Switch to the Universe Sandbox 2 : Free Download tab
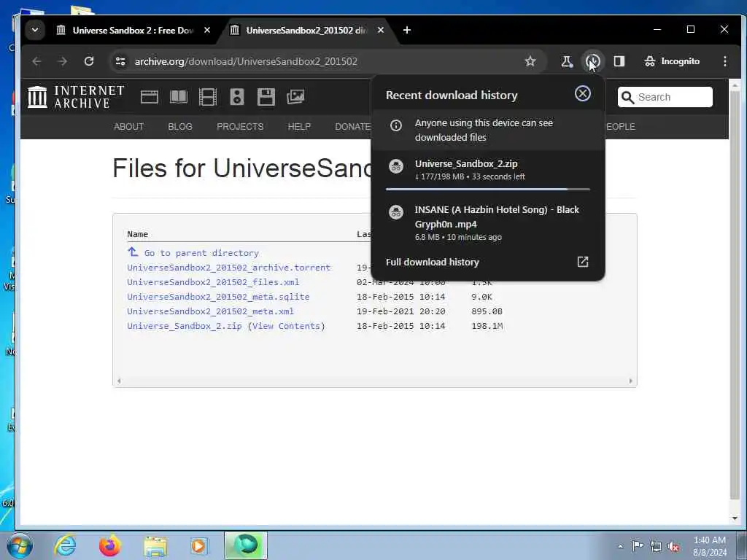Screen dimensions: 747x560 click(x=133, y=31)
